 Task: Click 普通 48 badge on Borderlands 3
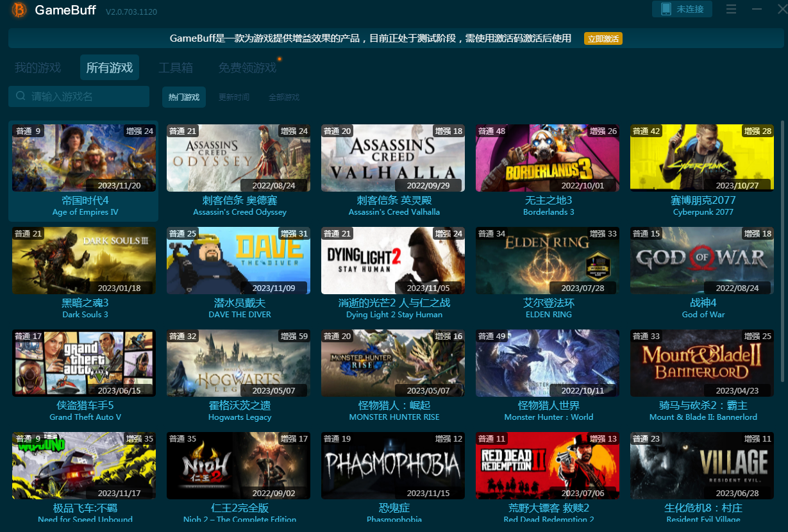pos(492,131)
